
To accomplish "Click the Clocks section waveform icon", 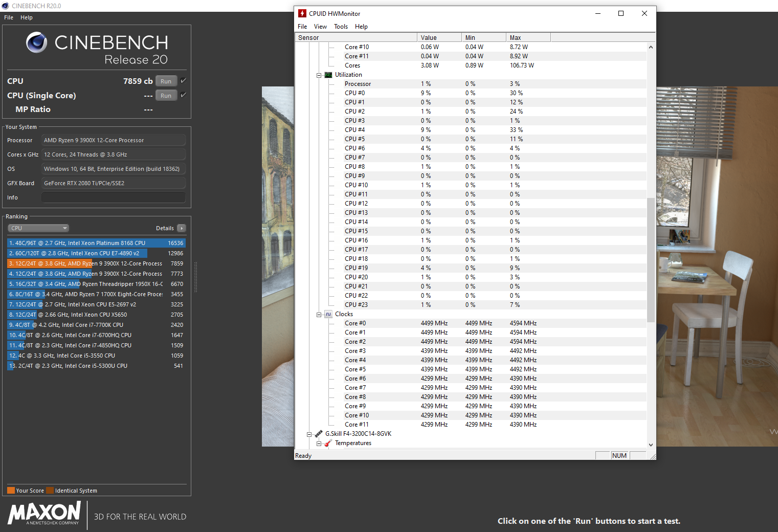I will coord(328,314).
